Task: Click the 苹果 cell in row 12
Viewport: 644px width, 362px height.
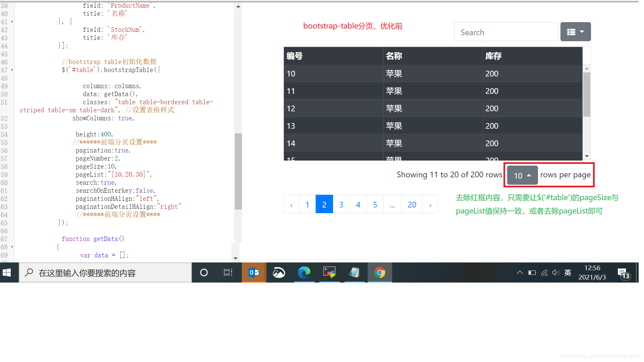Action: click(433, 108)
